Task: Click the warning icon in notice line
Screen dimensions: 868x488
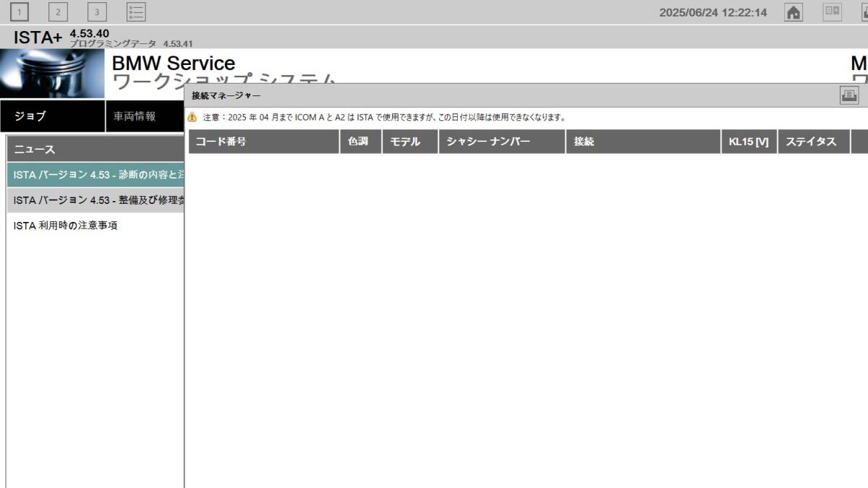Action: (192, 117)
